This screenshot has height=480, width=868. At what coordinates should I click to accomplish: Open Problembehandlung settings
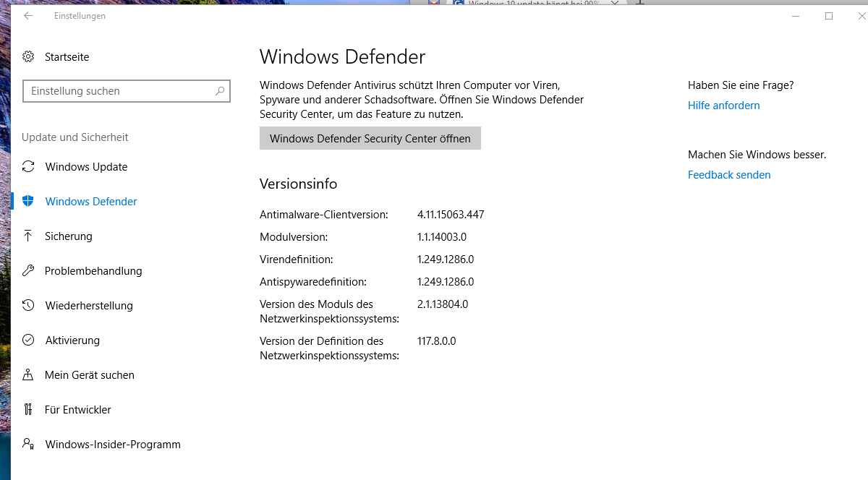(93, 271)
